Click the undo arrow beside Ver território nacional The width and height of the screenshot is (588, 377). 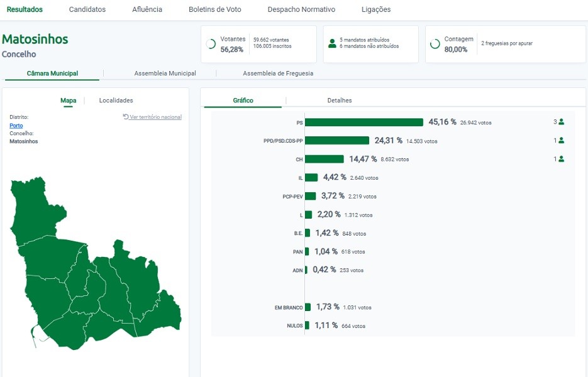pos(126,117)
